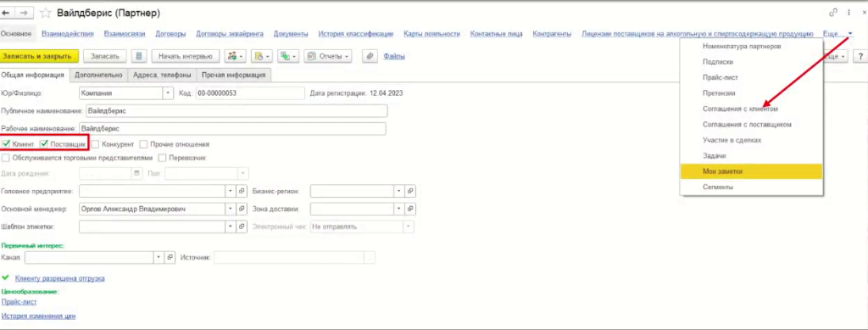Click into the Публичное наименование field

(x=236, y=111)
